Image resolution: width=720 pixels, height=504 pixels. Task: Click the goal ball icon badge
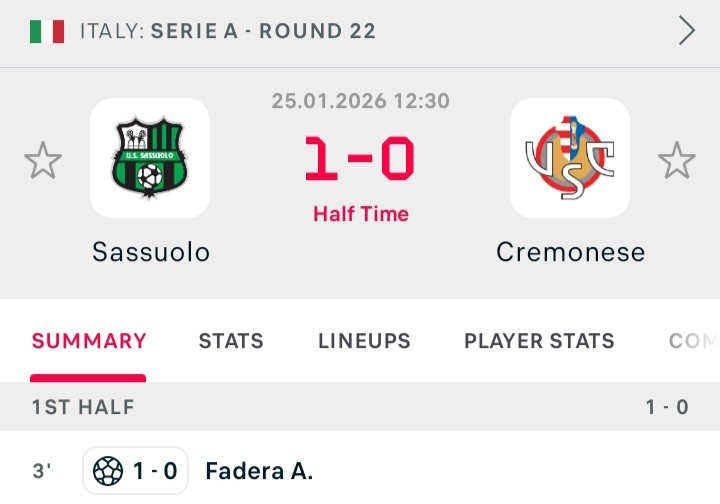pyautogui.click(x=108, y=471)
